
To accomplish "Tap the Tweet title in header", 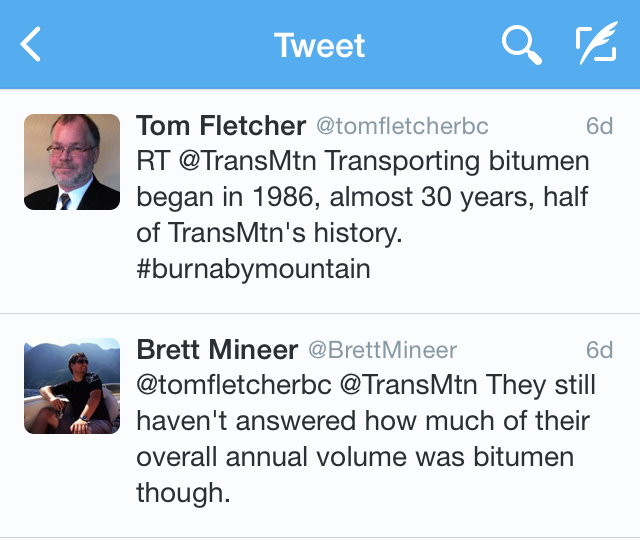I will pos(320,45).
